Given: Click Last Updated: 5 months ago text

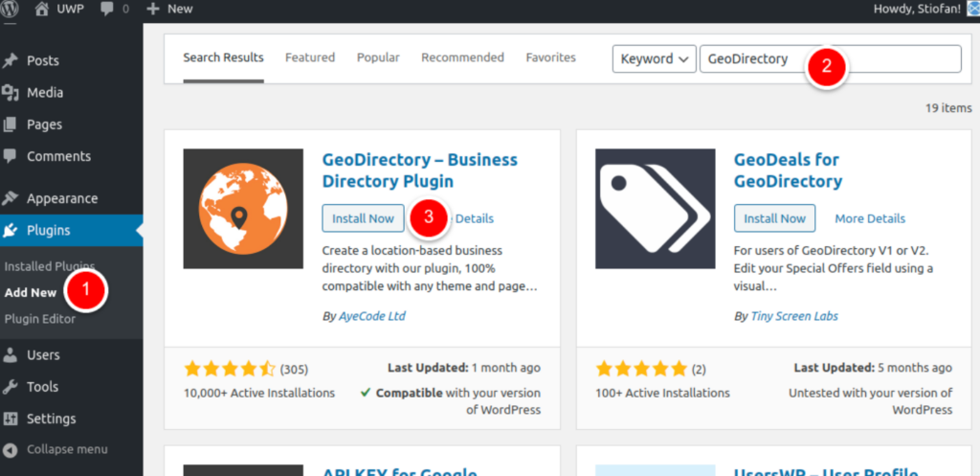Looking at the screenshot, I should point(873,368).
